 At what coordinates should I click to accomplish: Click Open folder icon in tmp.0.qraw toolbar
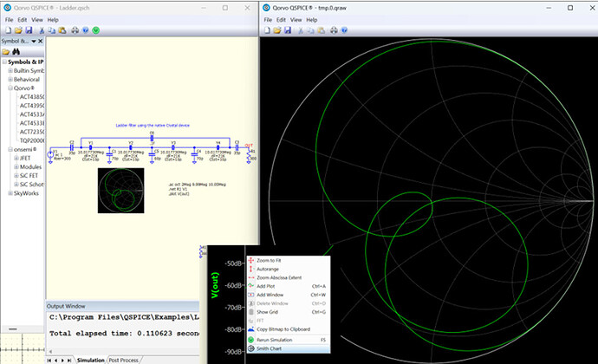point(276,30)
